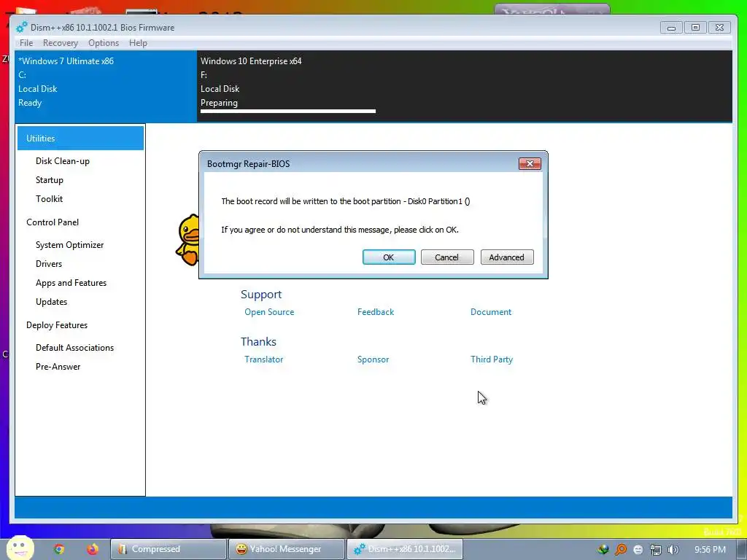Select the Windows 10 Enterprise x64 image
Viewport: 747px width, 560px height.
click(287, 86)
